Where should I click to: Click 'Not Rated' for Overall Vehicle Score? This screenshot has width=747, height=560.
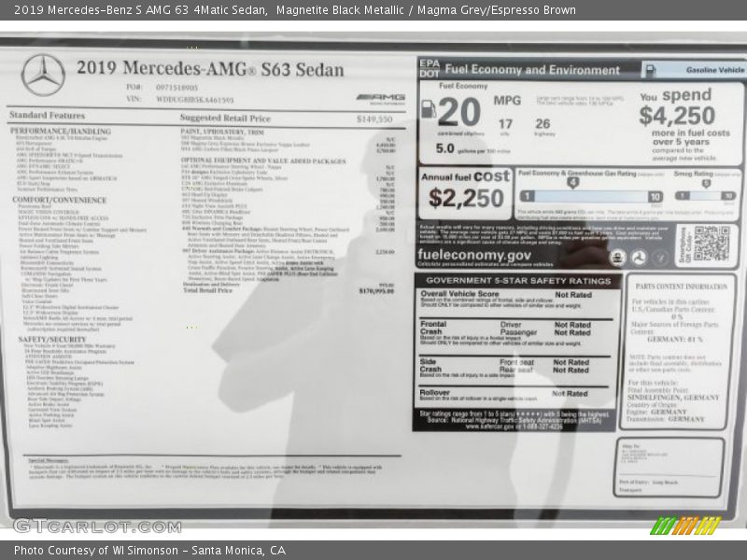point(573,295)
